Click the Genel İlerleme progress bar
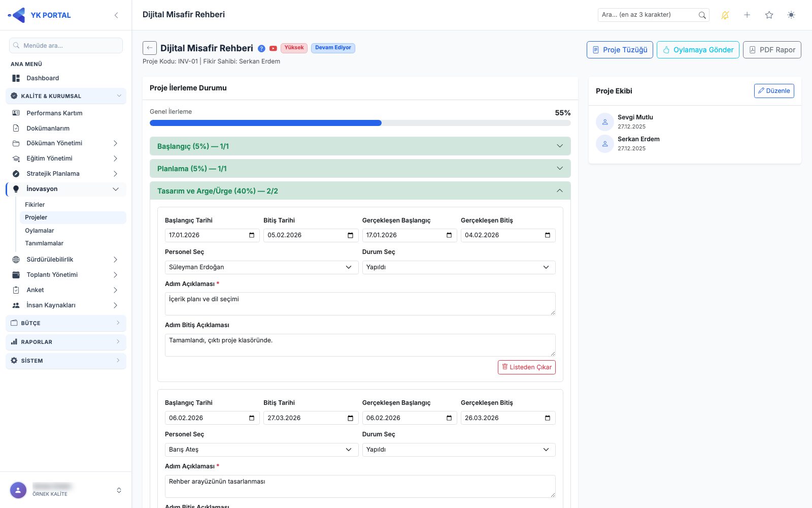Image resolution: width=812 pixels, height=508 pixels. coord(360,123)
